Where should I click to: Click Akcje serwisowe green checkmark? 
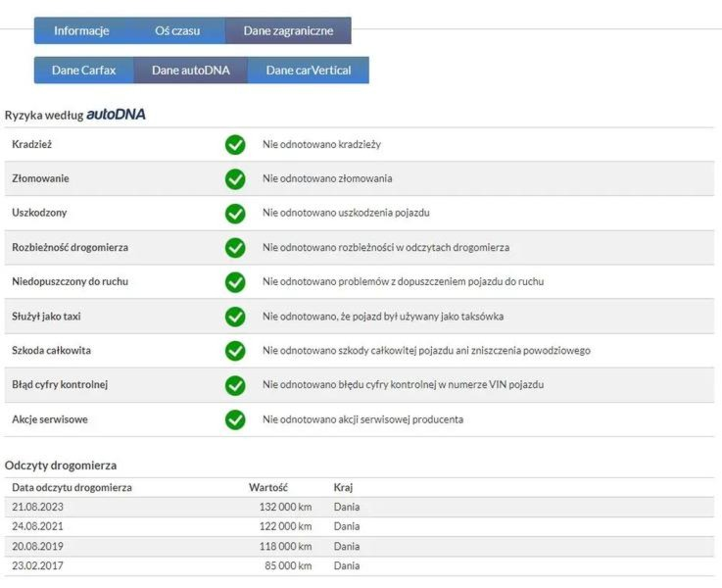235,419
